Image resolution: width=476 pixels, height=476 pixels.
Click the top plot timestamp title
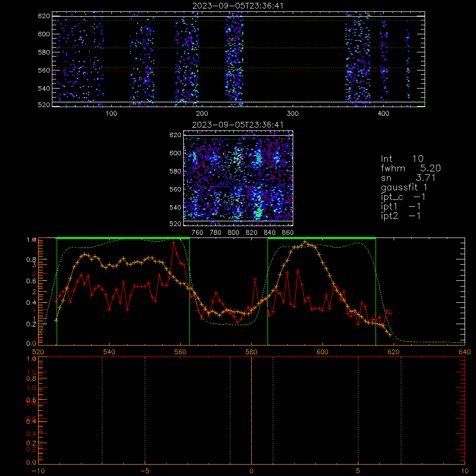coord(238,5)
